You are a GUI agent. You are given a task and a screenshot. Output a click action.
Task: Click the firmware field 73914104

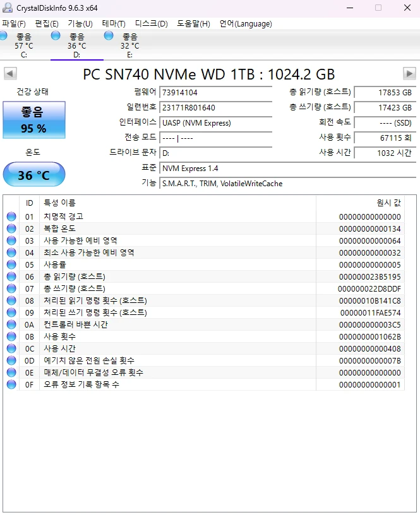pos(215,93)
